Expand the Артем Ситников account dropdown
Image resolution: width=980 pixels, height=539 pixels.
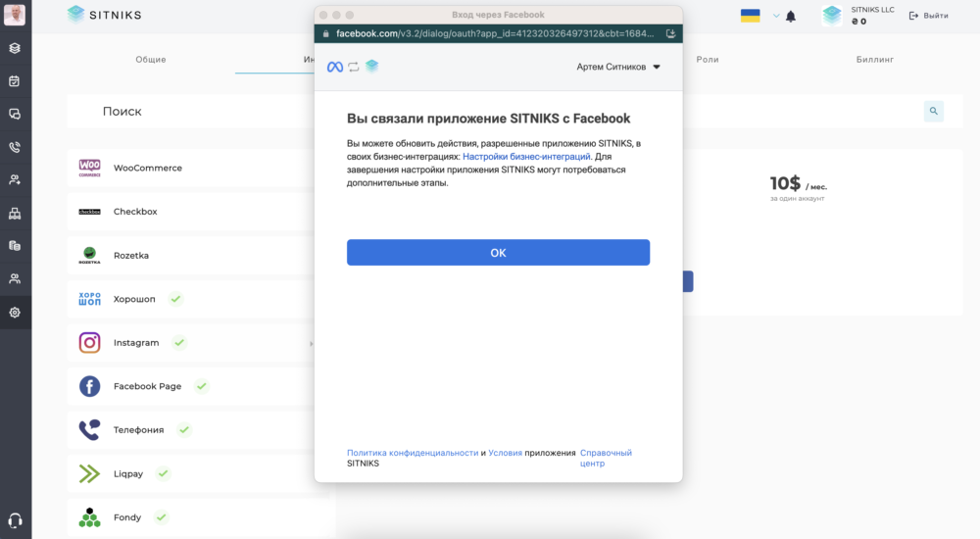click(618, 67)
